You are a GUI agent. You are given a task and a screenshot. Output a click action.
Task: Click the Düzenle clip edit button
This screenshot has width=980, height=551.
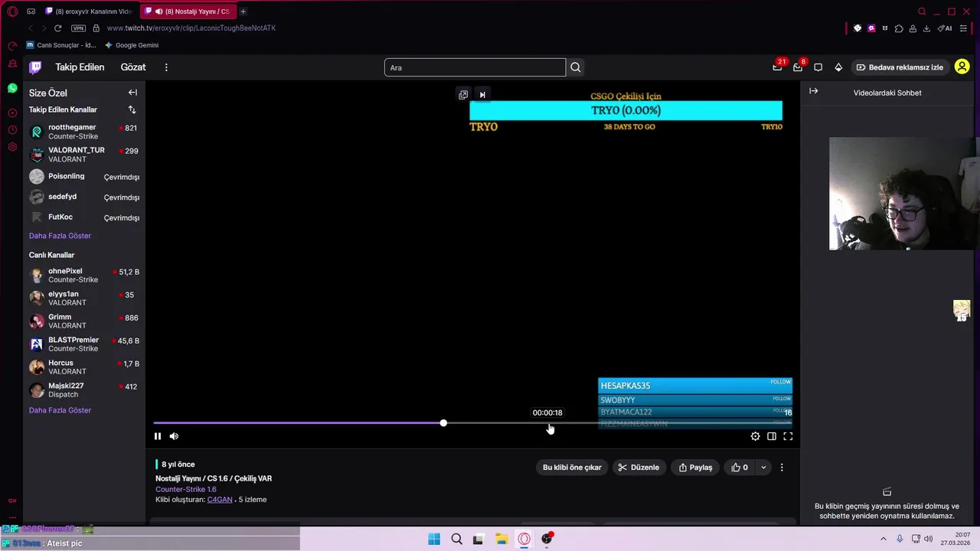pyautogui.click(x=639, y=468)
